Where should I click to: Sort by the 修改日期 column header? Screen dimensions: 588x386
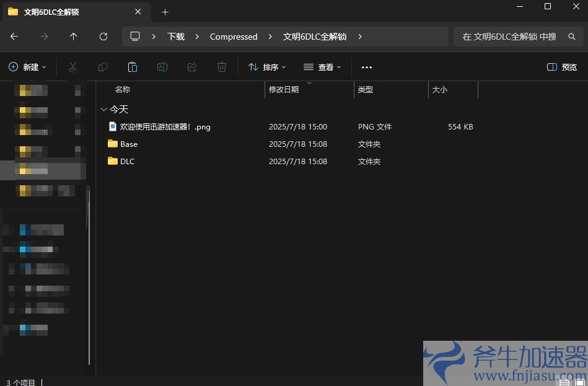pyautogui.click(x=284, y=90)
